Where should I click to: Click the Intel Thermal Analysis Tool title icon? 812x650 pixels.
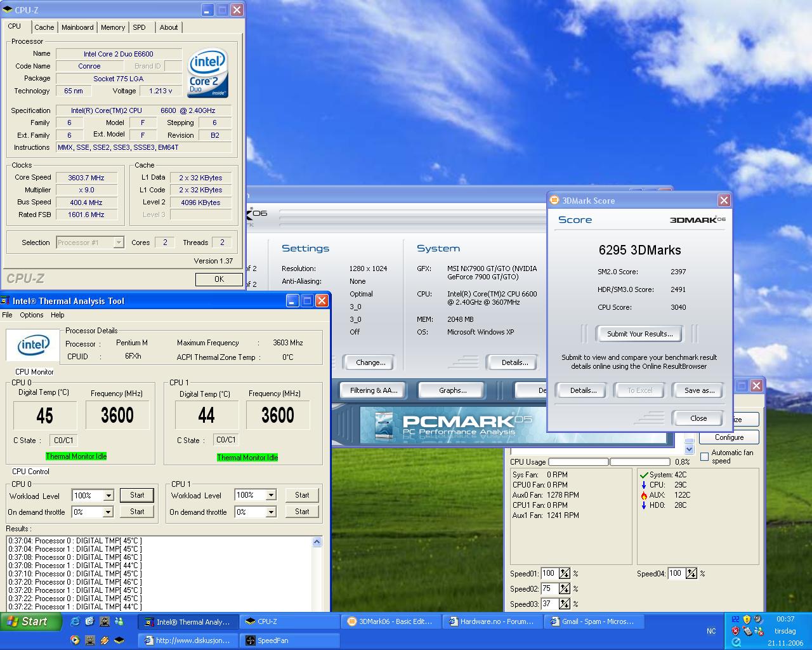pos(5,301)
